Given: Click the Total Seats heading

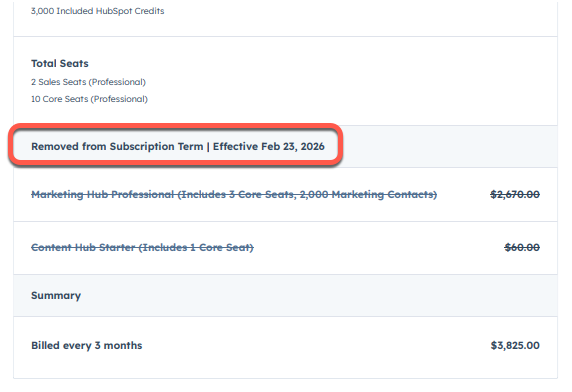Looking at the screenshot, I should click(x=60, y=63).
